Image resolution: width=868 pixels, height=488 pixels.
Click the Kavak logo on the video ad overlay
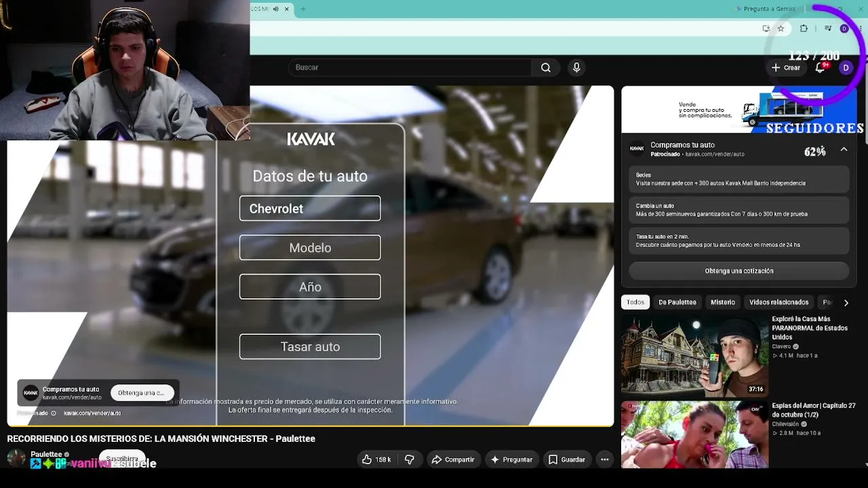(x=31, y=393)
